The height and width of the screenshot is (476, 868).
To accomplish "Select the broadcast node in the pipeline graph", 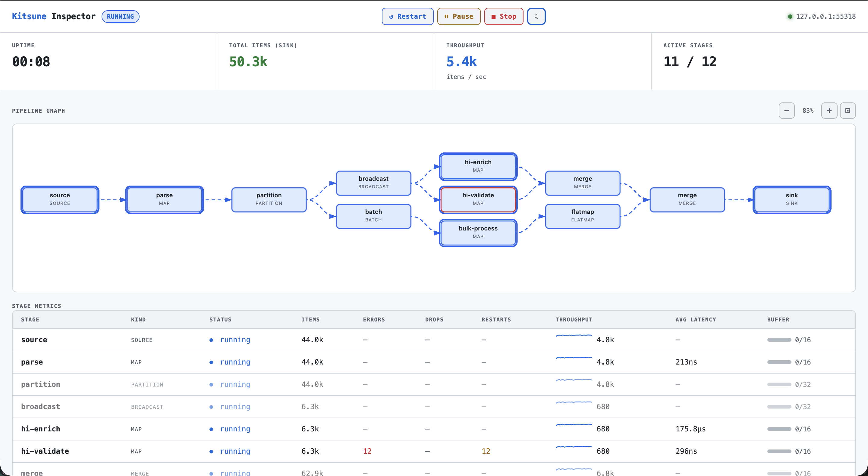I will (x=373, y=183).
